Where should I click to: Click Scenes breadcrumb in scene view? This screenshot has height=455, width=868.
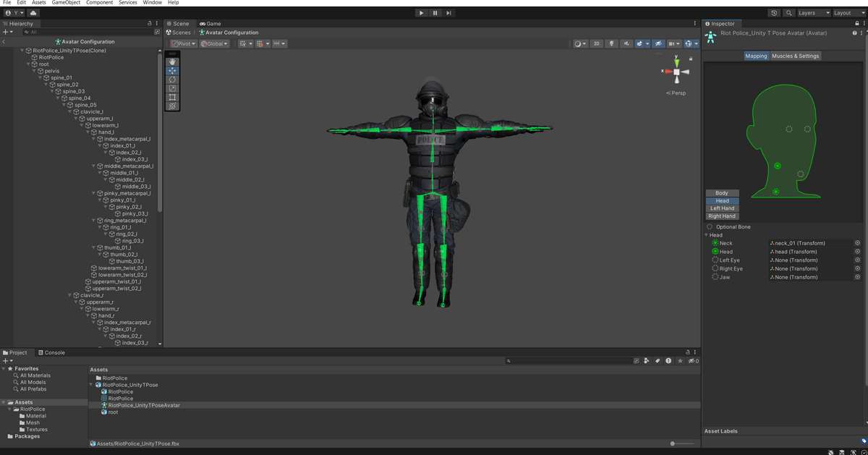[x=179, y=33]
